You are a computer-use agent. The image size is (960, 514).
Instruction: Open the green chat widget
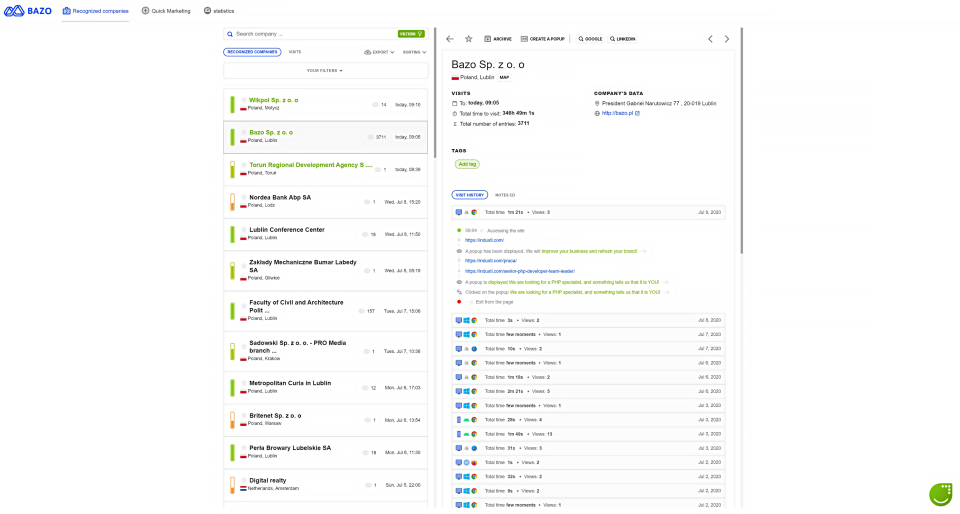pos(941,494)
